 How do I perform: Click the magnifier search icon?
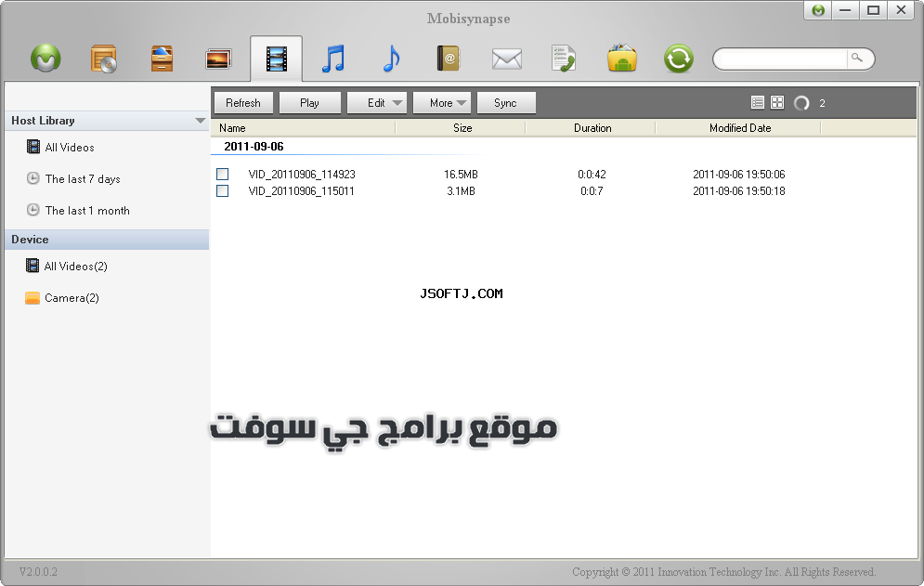point(857,58)
